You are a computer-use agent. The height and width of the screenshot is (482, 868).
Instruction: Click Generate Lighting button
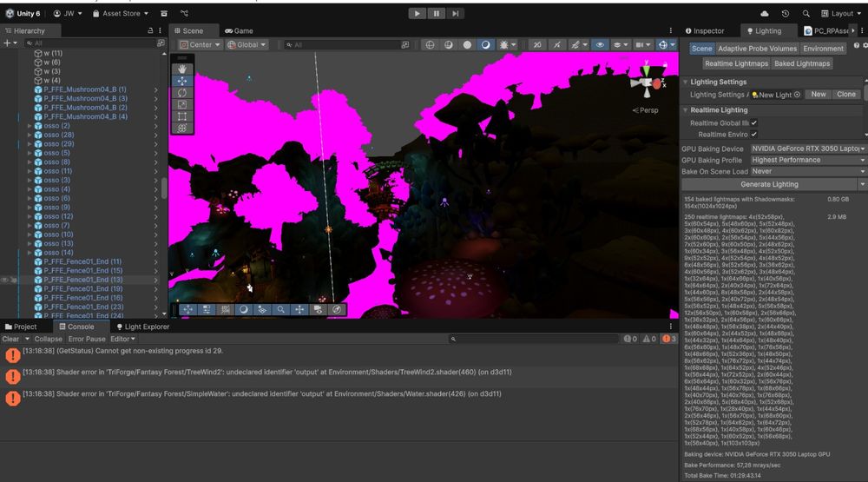pos(769,184)
